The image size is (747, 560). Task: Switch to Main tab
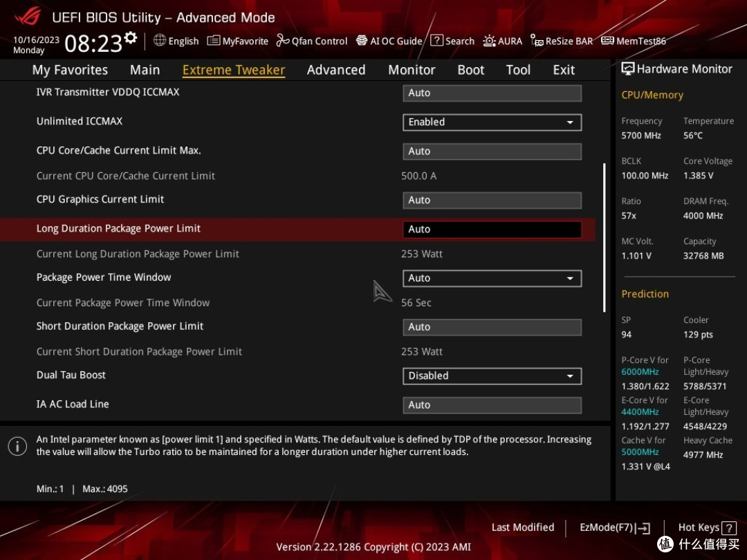pos(145,70)
